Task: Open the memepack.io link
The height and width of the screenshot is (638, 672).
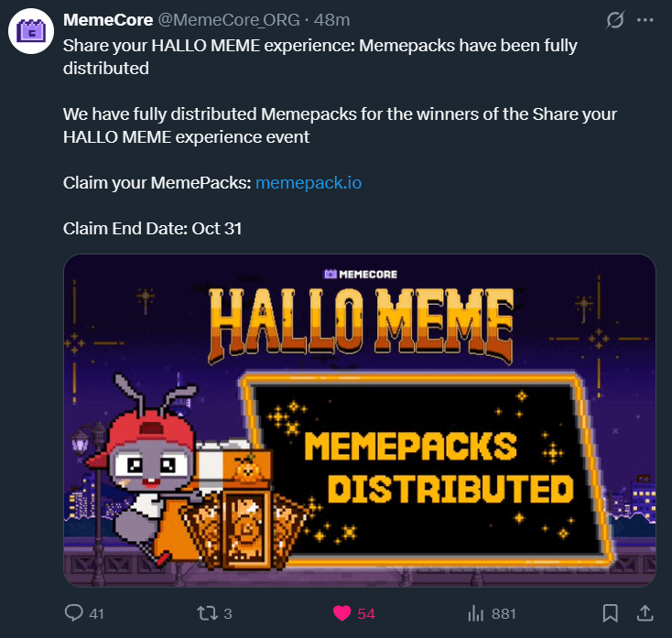Action: pos(309,183)
